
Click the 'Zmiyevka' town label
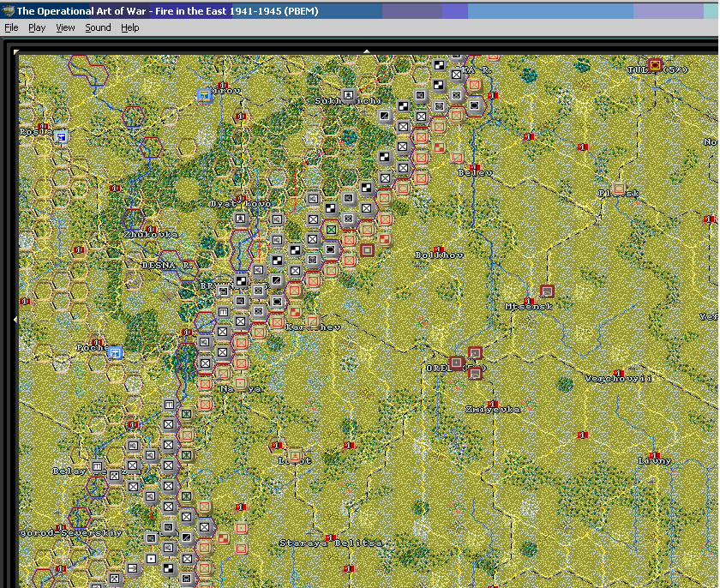pyautogui.click(x=493, y=410)
